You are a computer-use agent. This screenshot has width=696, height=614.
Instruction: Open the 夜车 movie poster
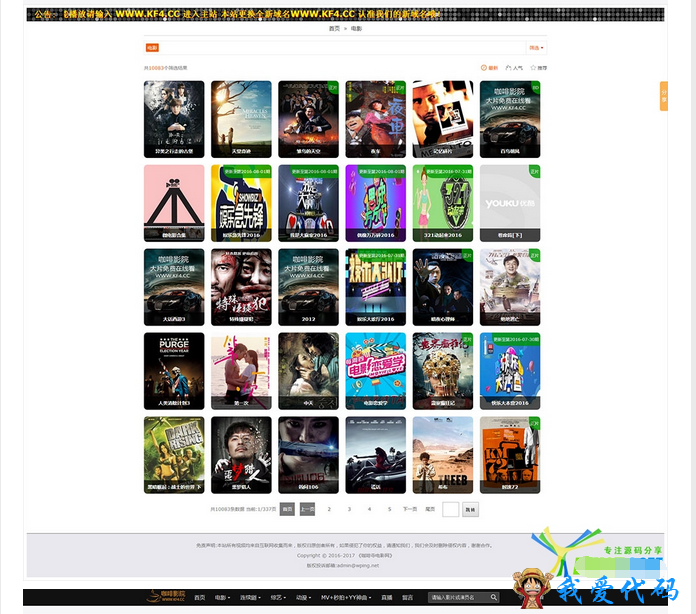coord(376,119)
